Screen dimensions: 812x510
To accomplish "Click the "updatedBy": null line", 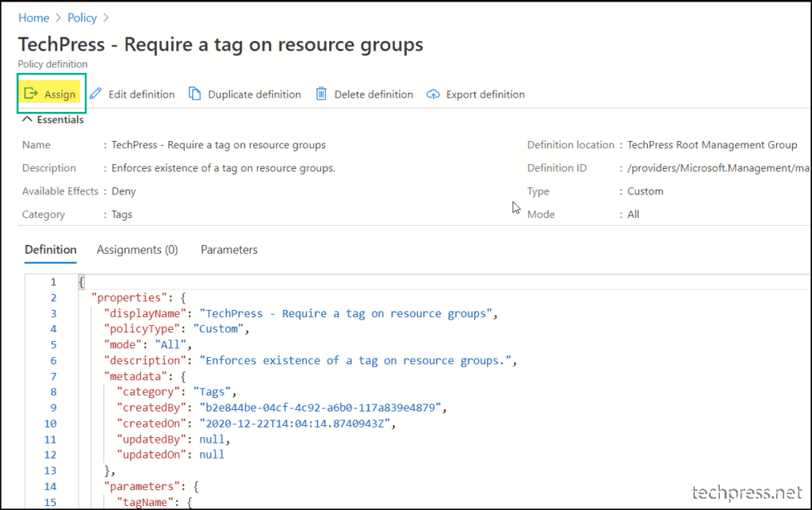I will 173,439.
